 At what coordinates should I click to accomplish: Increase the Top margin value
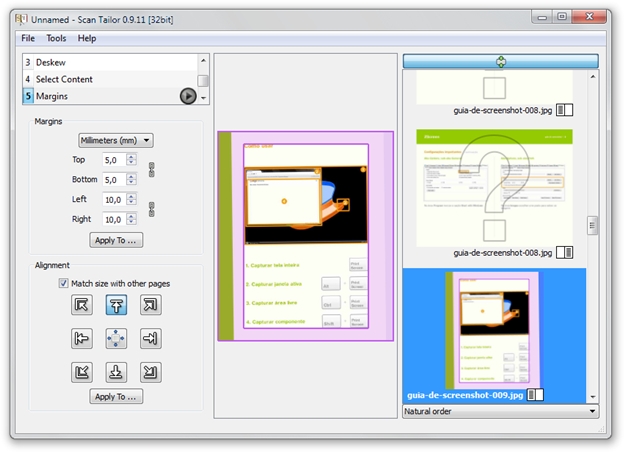pos(131,157)
